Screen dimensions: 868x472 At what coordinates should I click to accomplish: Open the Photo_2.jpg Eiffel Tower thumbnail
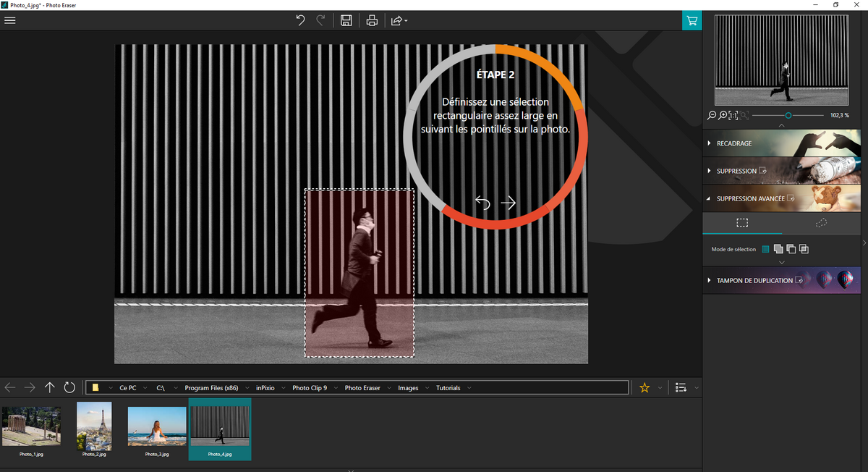[x=94, y=427]
